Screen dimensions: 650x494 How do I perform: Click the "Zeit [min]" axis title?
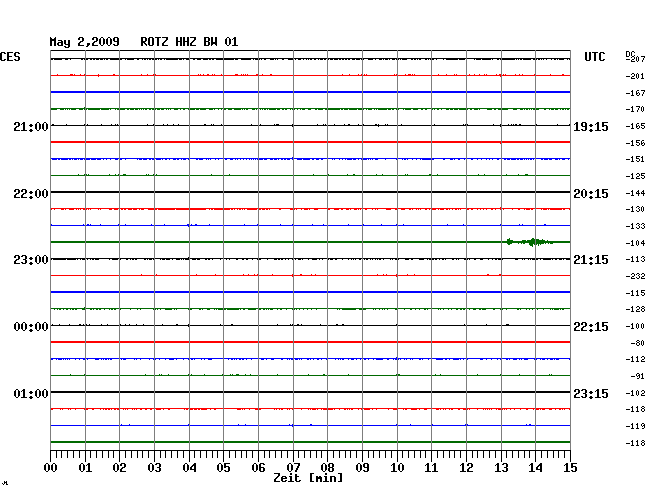(308, 478)
